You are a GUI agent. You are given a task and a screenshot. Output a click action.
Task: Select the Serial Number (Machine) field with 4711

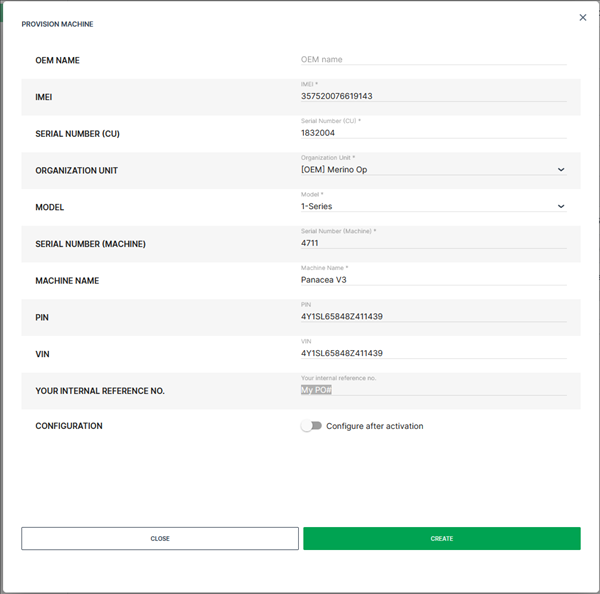click(433, 243)
